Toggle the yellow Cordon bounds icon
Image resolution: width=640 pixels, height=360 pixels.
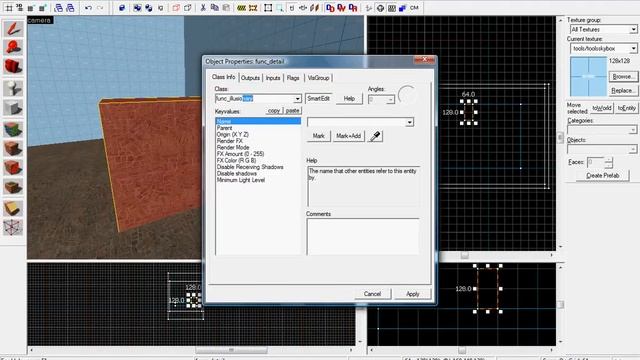pos(241,8)
